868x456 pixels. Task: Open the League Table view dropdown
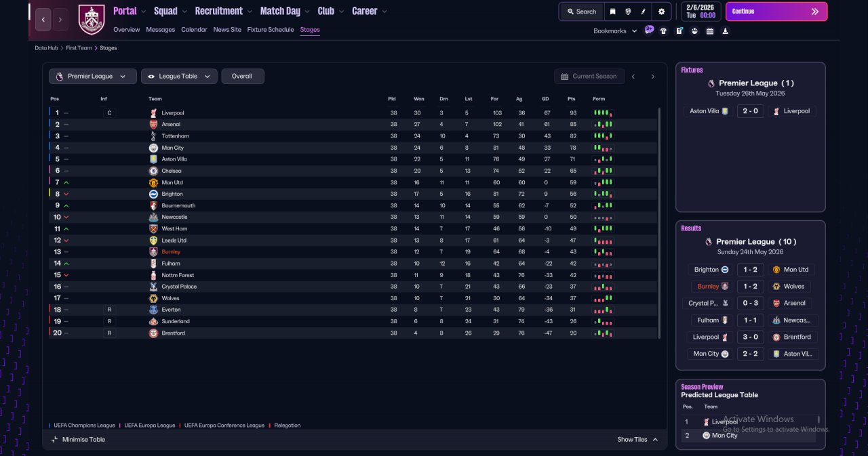click(179, 77)
